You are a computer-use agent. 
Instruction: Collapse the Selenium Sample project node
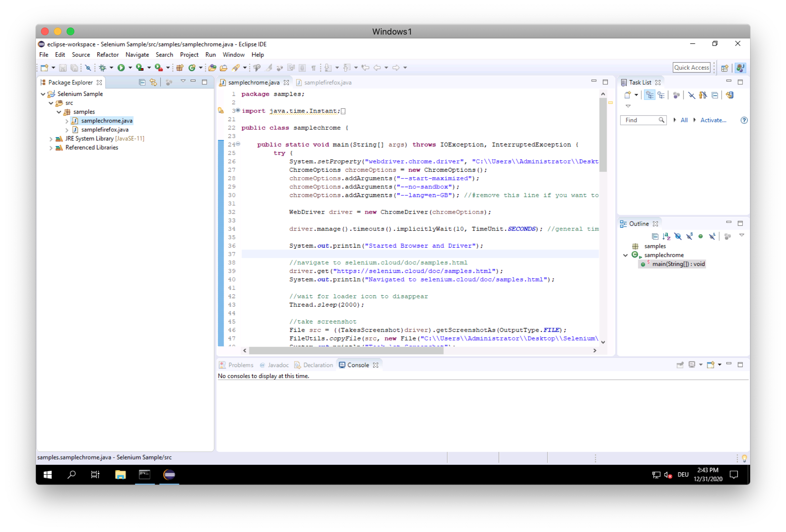(x=43, y=94)
